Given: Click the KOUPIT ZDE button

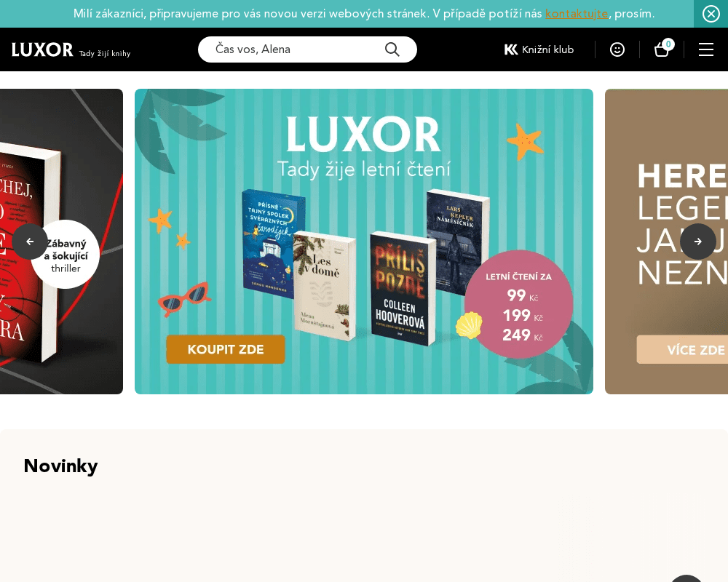Looking at the screenshot, I should point(226,349).
